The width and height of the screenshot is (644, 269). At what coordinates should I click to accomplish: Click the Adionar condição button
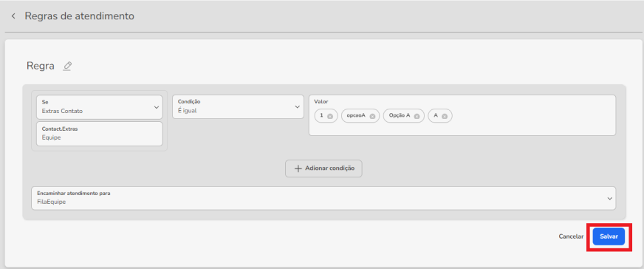click(323, 168)
